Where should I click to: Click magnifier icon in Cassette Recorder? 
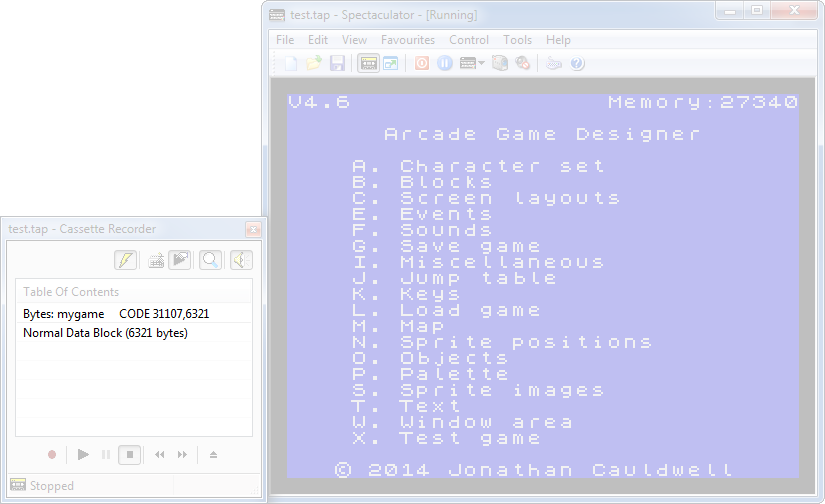pos(210,260)
